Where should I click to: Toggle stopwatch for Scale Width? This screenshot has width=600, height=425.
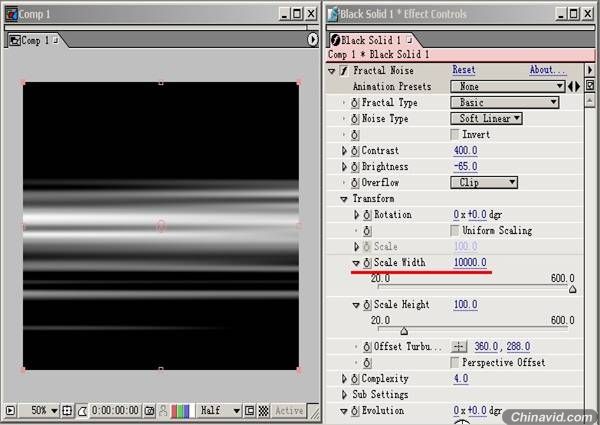[367, 263]
